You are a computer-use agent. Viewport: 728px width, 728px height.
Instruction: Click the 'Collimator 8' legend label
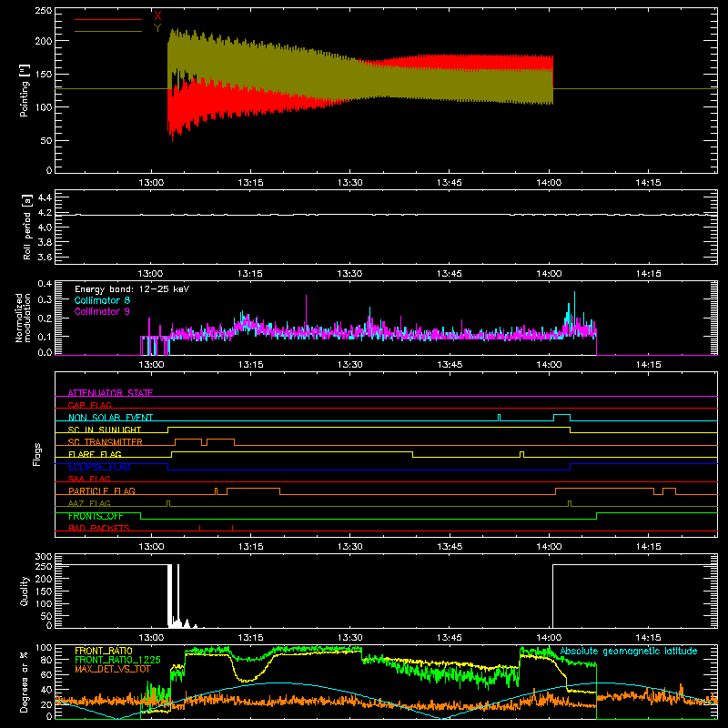(102, 300)
